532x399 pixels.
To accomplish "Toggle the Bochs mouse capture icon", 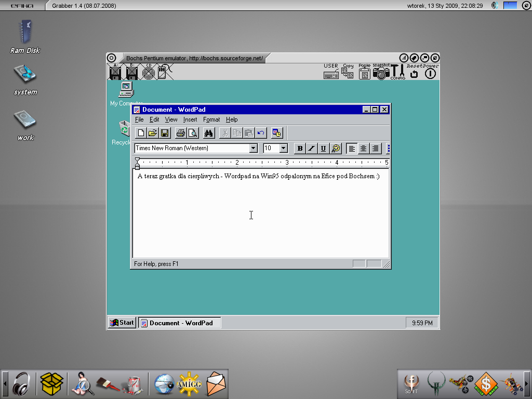I will (x=164, y=72).
